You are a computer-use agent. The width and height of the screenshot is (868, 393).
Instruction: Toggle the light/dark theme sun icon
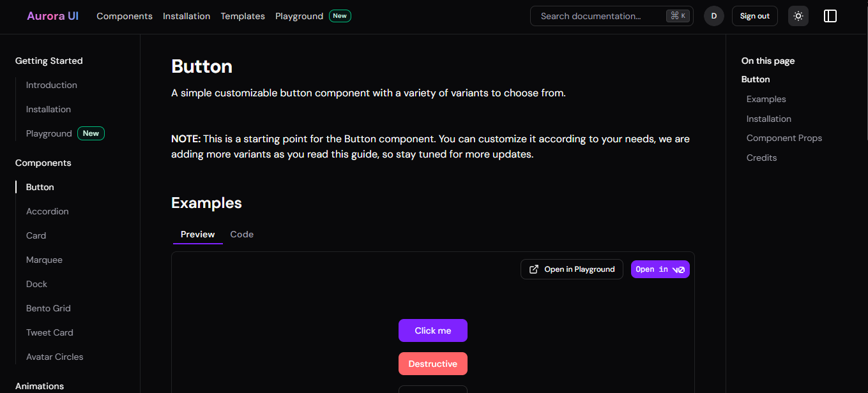798,16
